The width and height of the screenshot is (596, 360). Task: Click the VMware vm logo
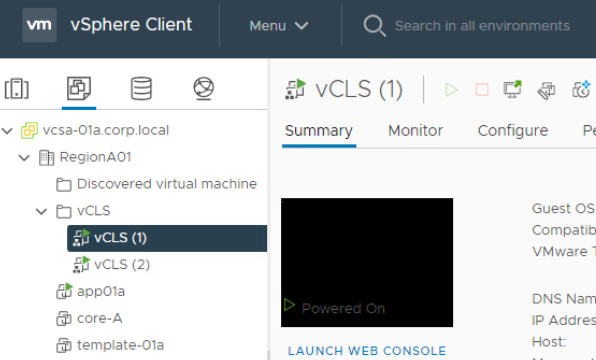click(39, 25)
